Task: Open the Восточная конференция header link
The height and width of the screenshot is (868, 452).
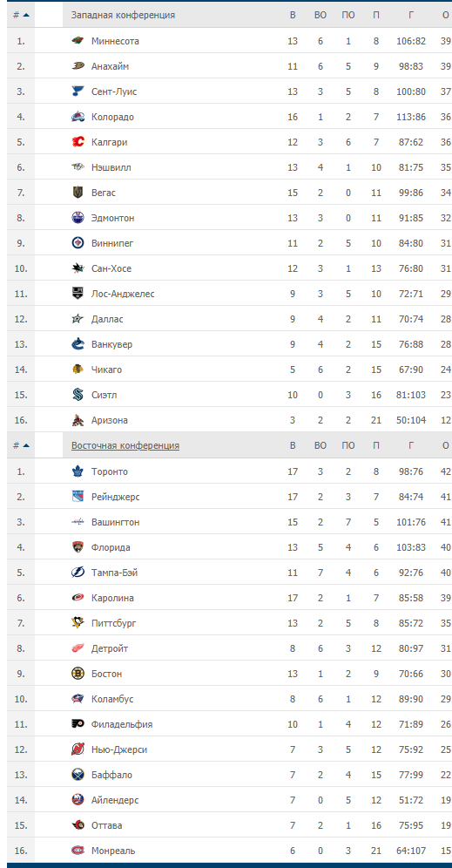Action: tap(125, 445)
